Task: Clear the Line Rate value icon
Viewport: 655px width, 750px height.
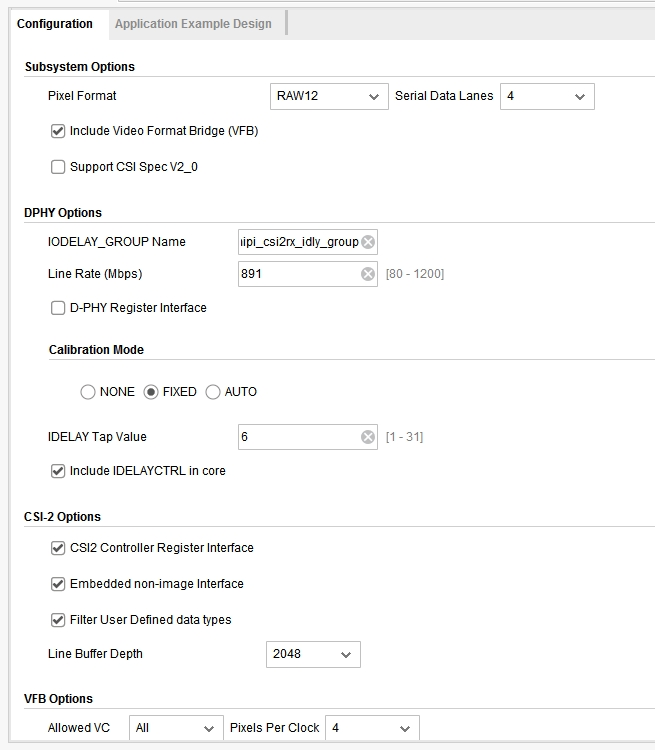Action: coord(368,274)
